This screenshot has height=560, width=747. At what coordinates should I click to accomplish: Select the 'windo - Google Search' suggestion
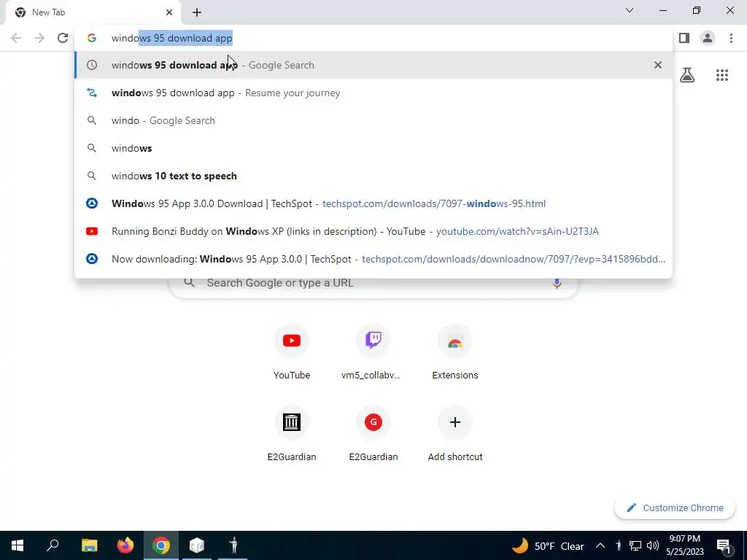coord(373,120)
